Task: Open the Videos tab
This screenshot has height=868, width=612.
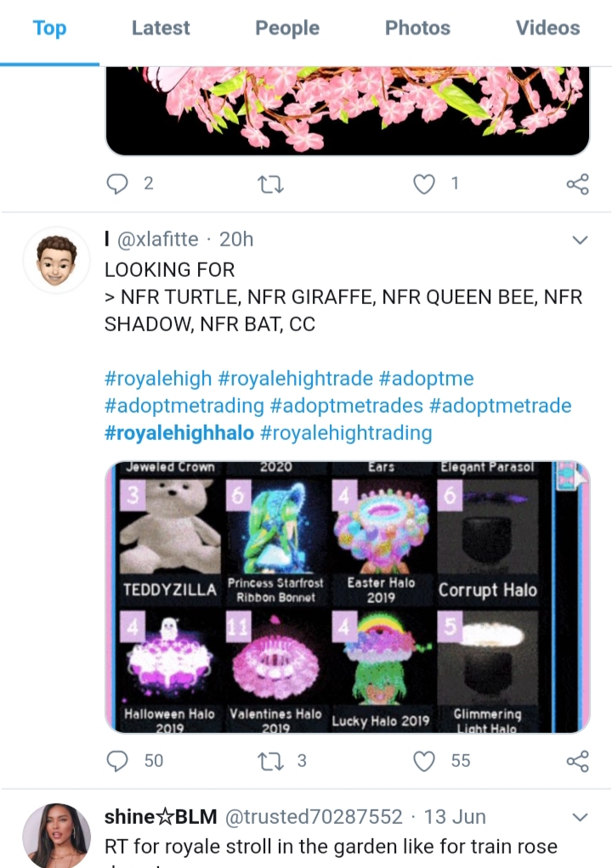Action: pyautogui.click(x=547, y=28)
